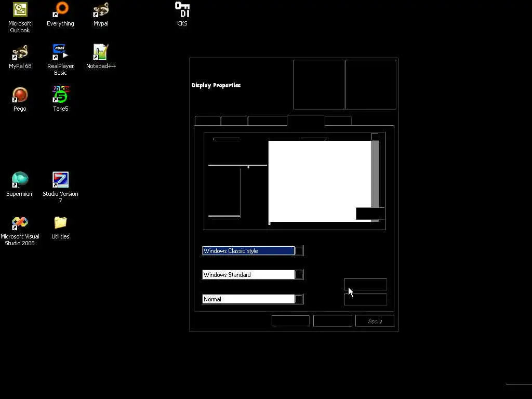Select the CKS key icon on the desktop

[x=182, y=14]
